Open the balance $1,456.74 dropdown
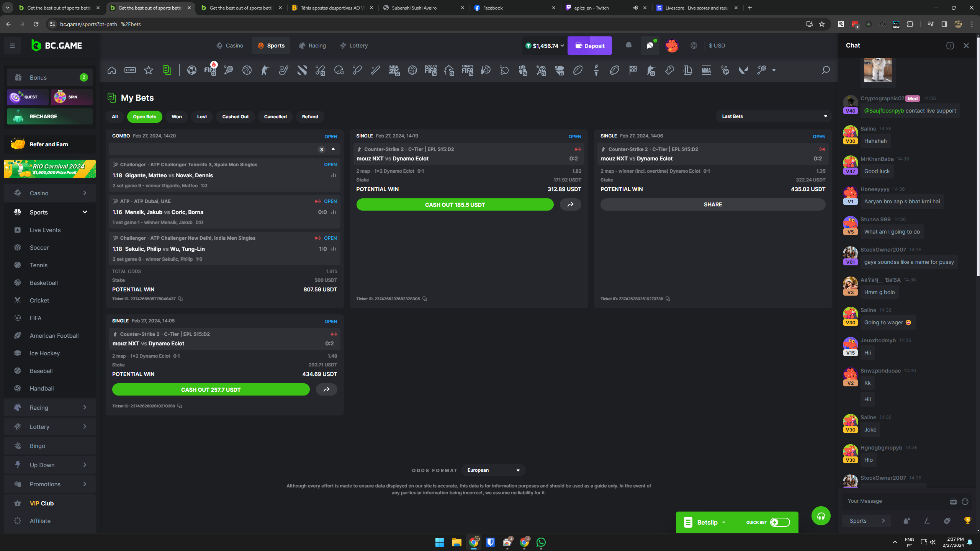Image resolution: width=980 pixels, height=551 pixels. pos(544,46)
